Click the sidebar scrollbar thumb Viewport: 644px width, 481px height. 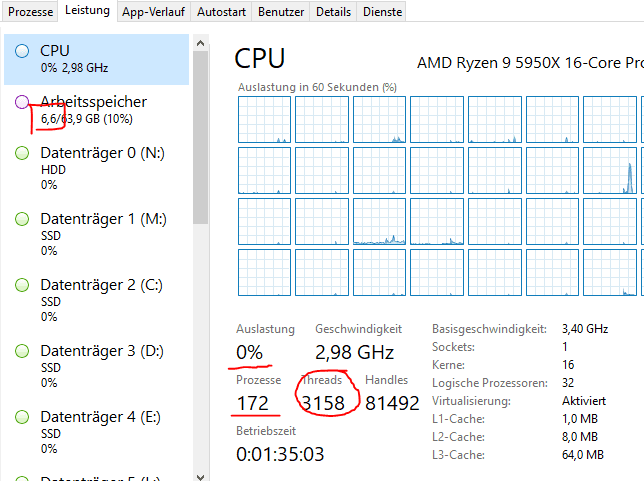(x=201, y=130)
